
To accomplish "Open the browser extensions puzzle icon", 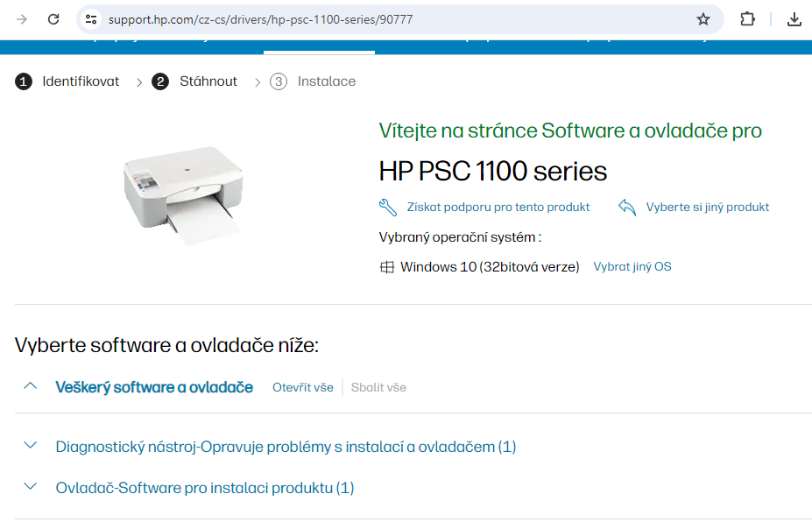I will tap(747, 19).
